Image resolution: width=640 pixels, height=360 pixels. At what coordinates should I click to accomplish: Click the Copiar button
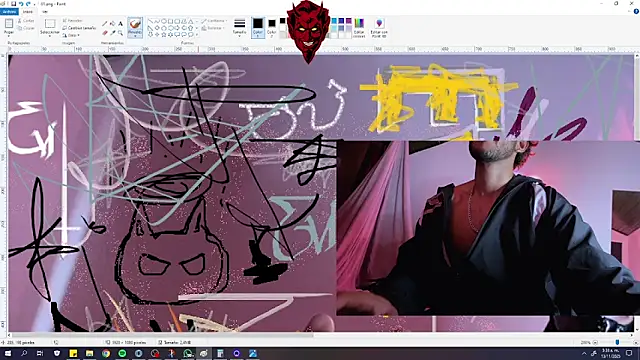pyautogui.click(x=26, y=28)
